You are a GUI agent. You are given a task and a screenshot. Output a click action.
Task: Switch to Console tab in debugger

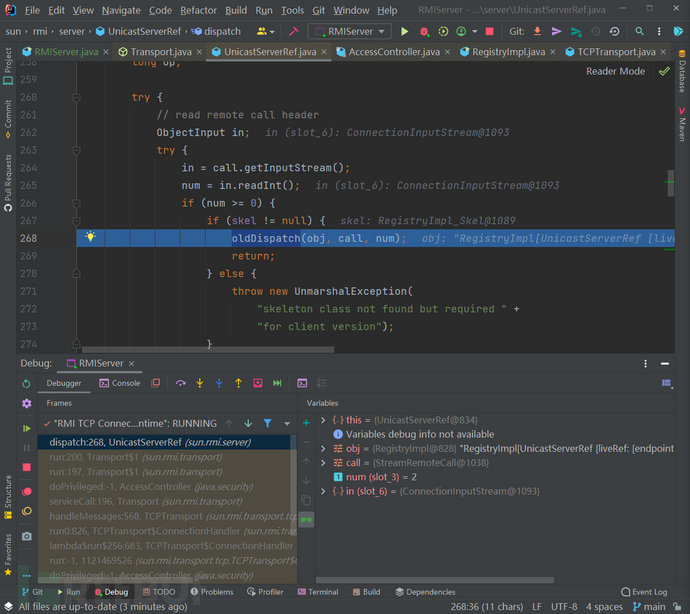pyautogui.click(x=120, y=383)
